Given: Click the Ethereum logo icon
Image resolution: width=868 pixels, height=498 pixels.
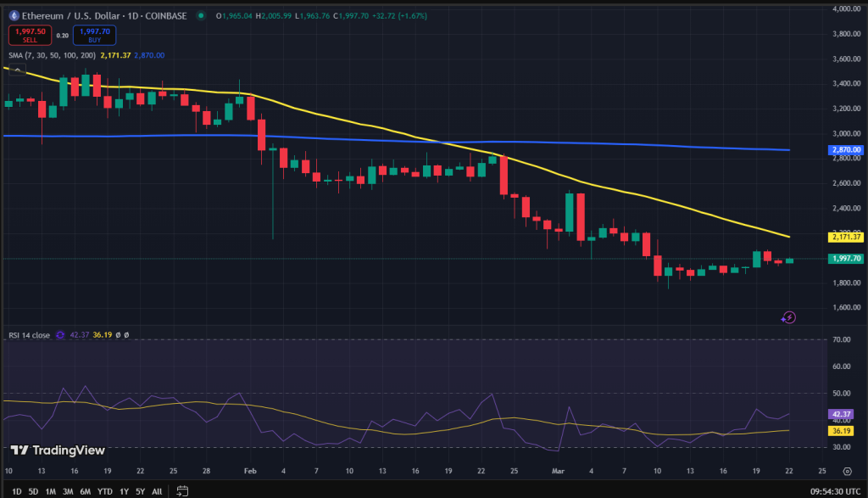Looking at the screenshot, I should (x=14, y=15).
